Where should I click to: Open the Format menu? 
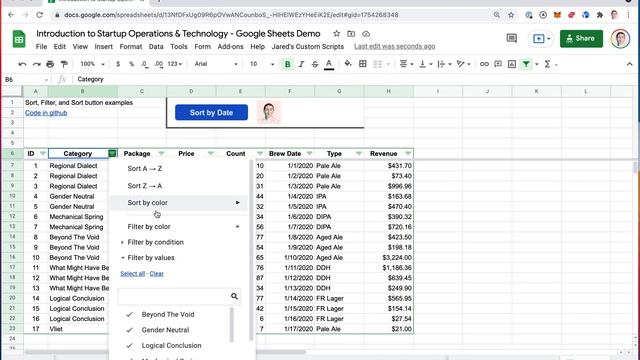[x=131, y=47]
